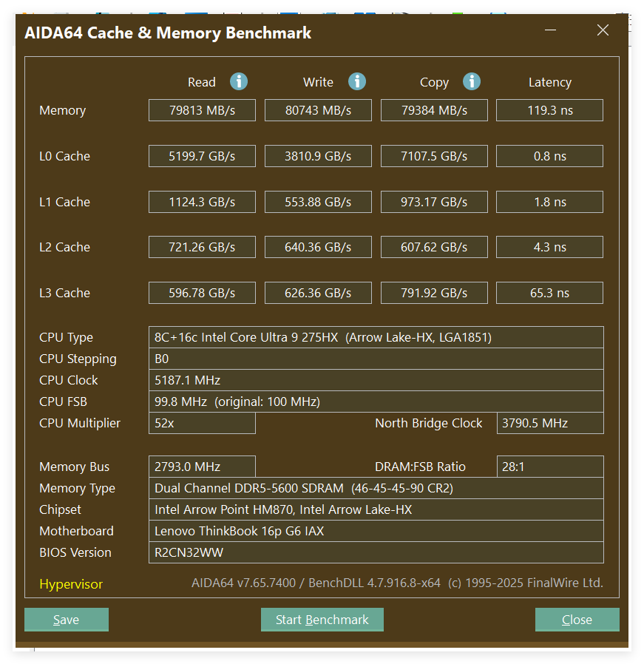Click the Read info icon
Image resolution: width=644 pixels, height=664 pixels.
tap(239, 81)
